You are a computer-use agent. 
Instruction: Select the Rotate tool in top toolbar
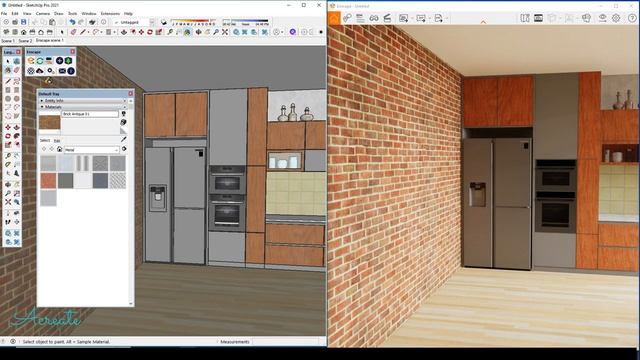(150, 32)
